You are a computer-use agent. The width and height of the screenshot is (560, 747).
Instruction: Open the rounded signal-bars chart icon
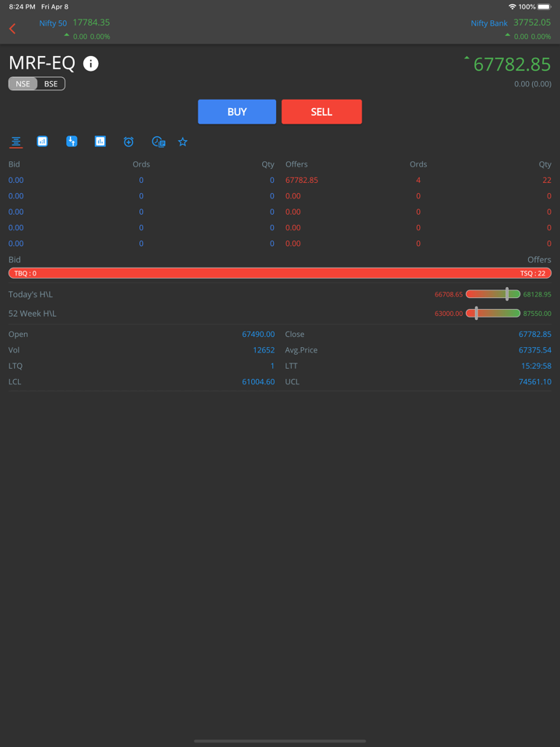[x=42, y=141]
